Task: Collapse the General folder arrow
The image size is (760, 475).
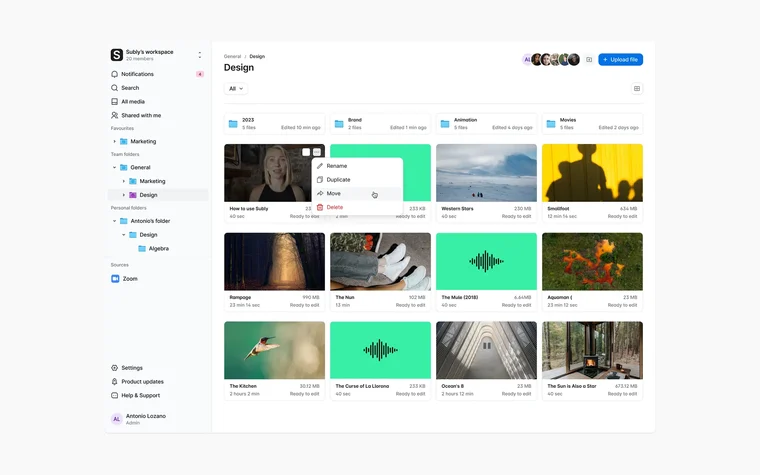Action: click(x=114, y=167)
